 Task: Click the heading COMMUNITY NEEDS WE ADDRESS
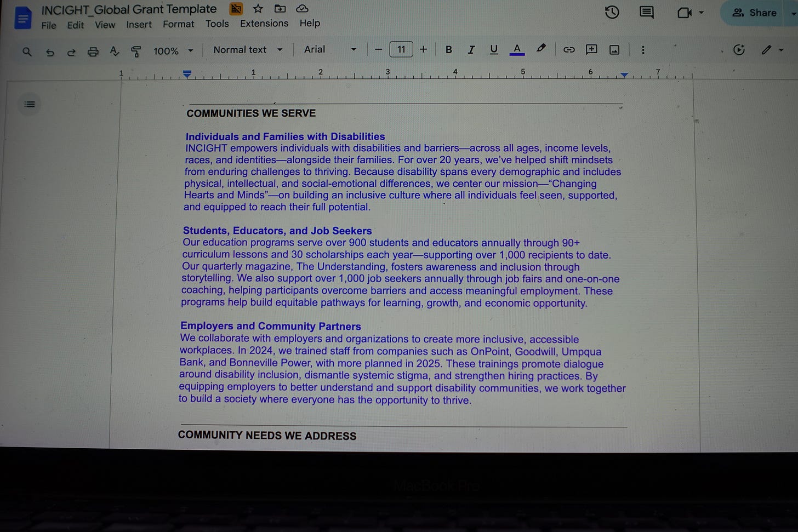click(x=267, y=436)
